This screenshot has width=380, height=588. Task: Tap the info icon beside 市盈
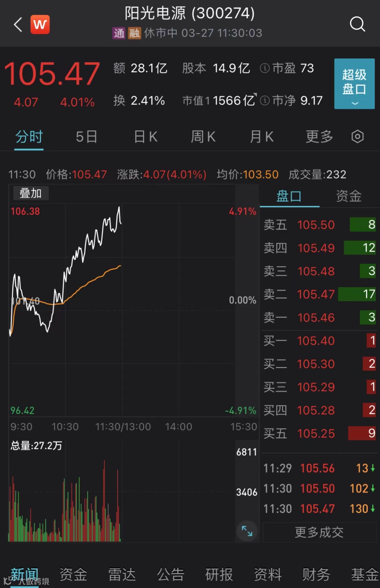[265, 68]
